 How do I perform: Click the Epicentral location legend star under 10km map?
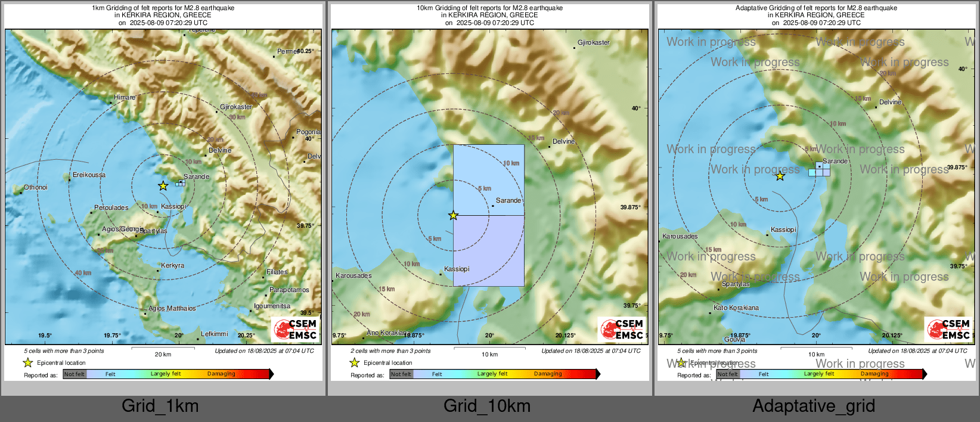354,362
